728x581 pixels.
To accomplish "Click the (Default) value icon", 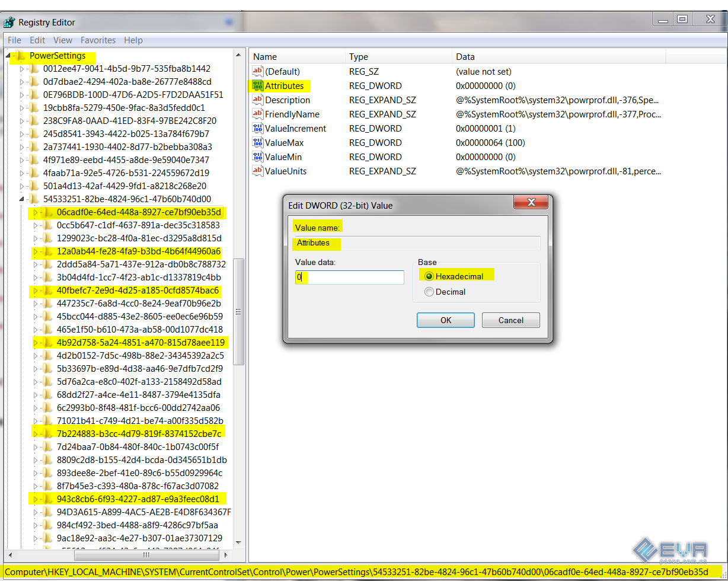I will (x=257, y=72).
